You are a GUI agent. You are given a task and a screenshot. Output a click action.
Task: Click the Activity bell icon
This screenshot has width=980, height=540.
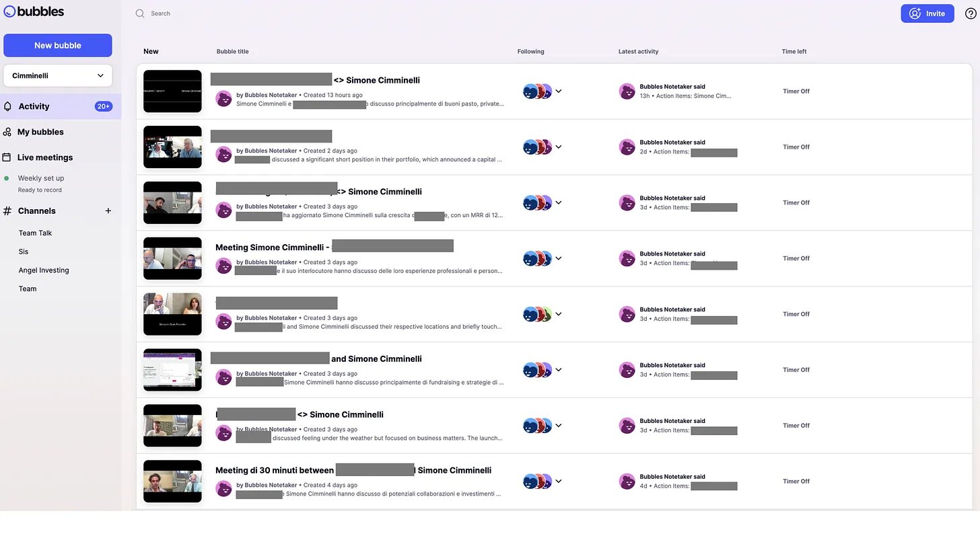[x=8, y=106]
